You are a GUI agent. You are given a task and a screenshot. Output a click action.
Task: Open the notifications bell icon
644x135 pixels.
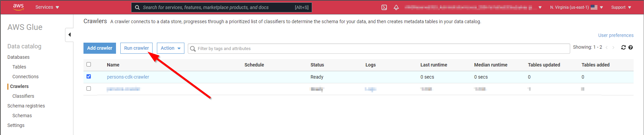396,7
